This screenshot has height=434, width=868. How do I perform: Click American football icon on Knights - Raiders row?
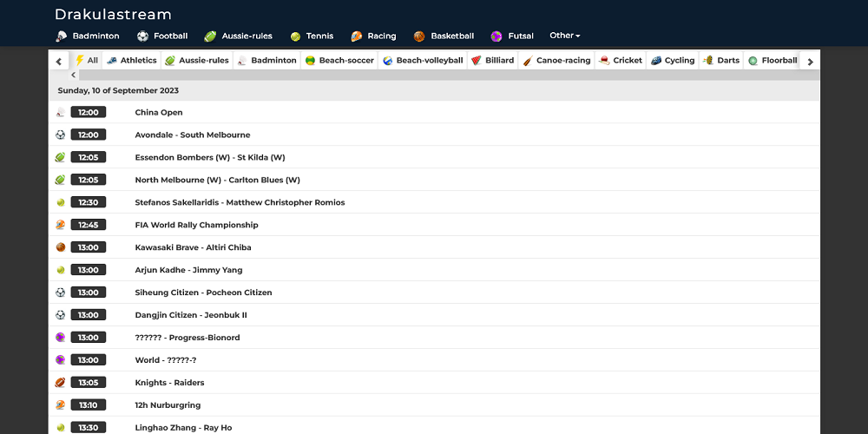(61, 383)
